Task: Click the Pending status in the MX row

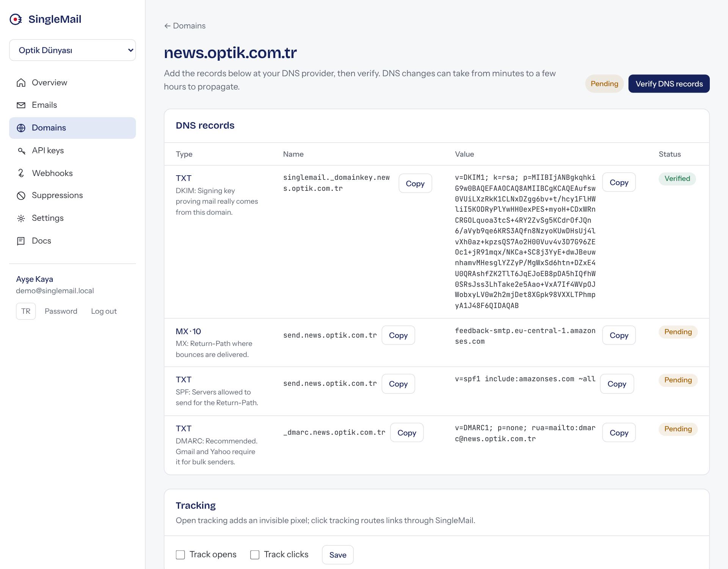Action: (678, 332)
